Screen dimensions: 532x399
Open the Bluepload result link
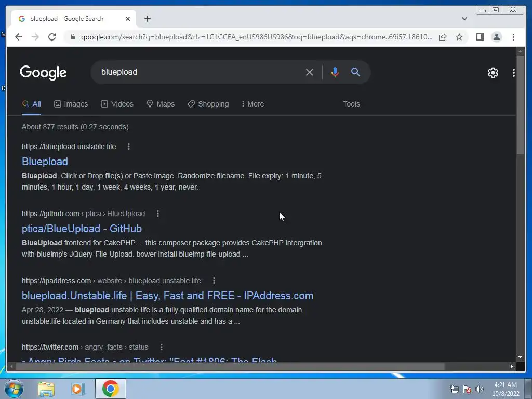click(x=45, y=162)
